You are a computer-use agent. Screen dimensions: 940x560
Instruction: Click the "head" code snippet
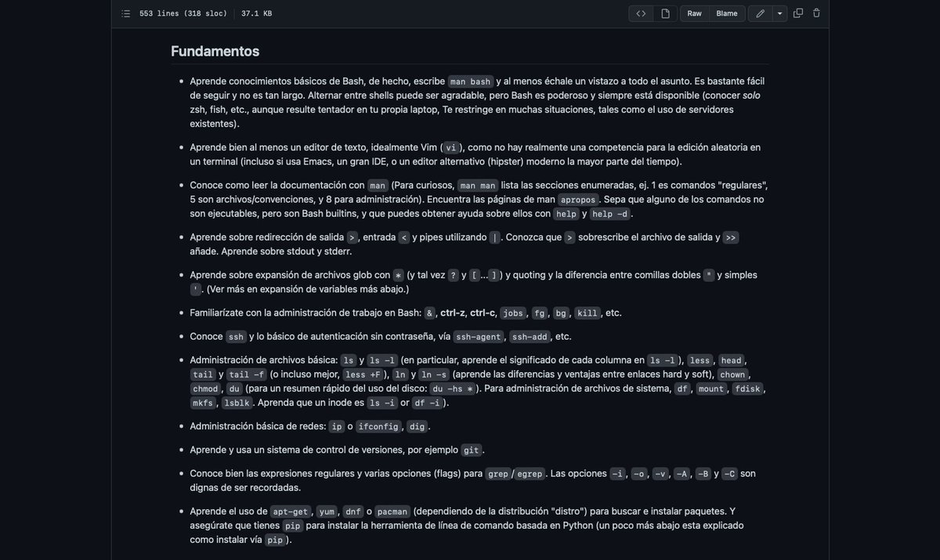tap(731, 360)
